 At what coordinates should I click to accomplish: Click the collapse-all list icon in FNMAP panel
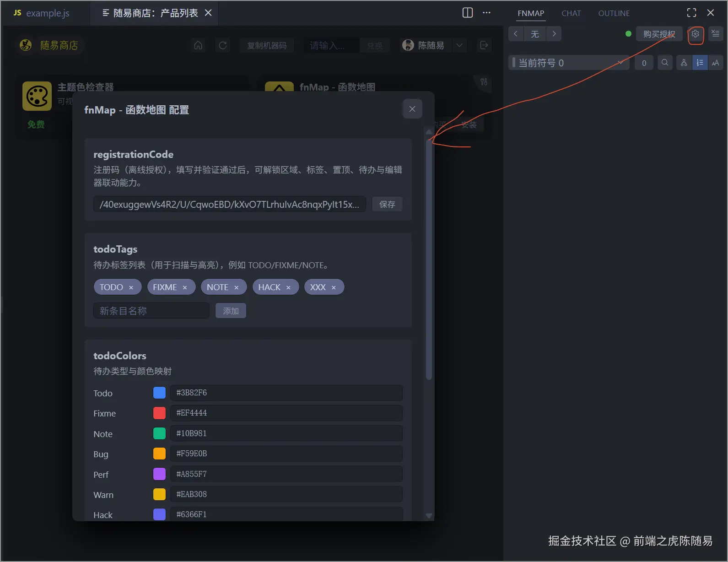point(715,34)
